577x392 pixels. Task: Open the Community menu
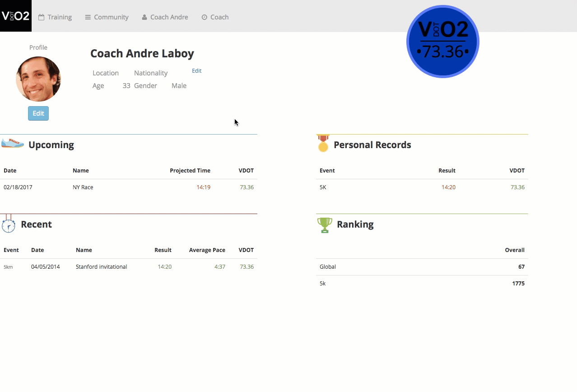(x=107, y=17)
